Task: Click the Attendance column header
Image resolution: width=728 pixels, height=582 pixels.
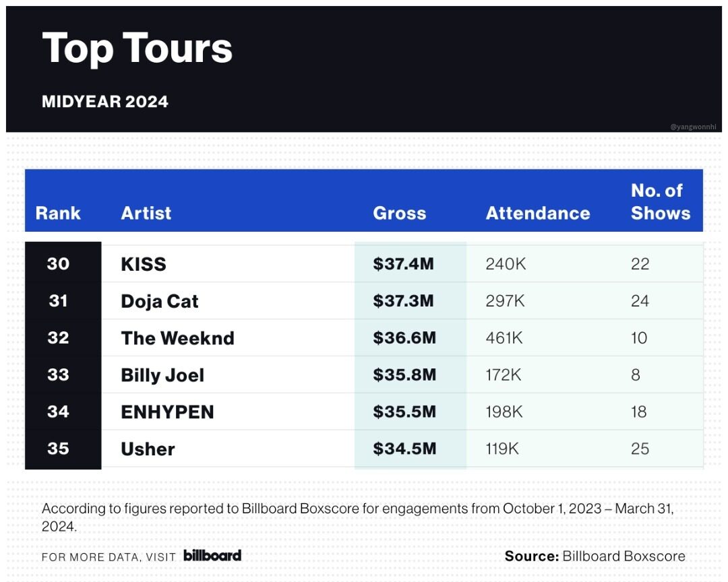Action: click(x=538, y=214)
